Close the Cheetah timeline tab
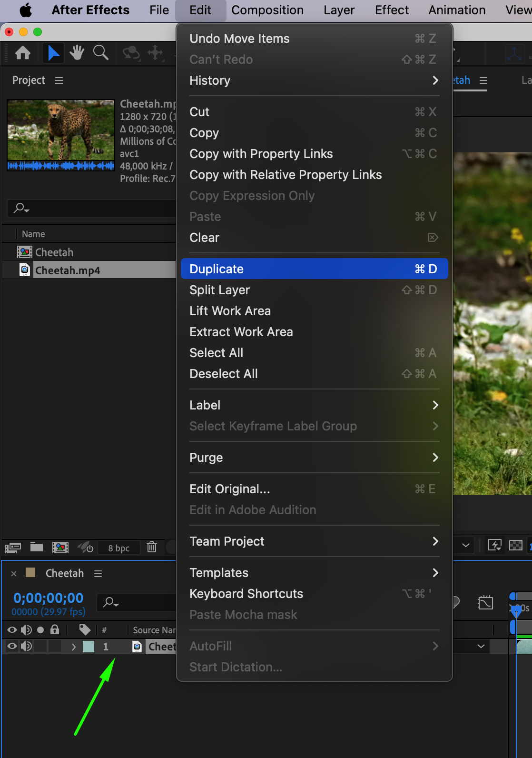Viewport: 532px width, 758px height. pyautogui.click(x=14, y=574)
